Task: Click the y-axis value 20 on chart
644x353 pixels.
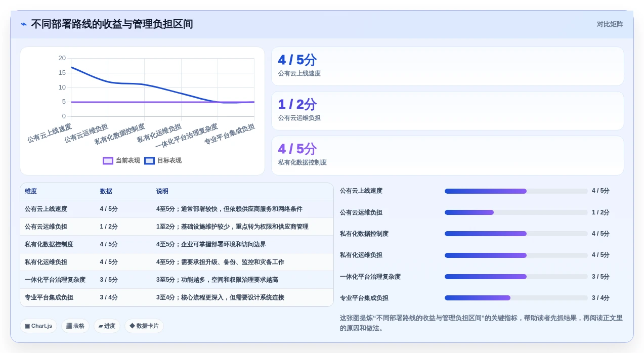Action: pos(62,58)
